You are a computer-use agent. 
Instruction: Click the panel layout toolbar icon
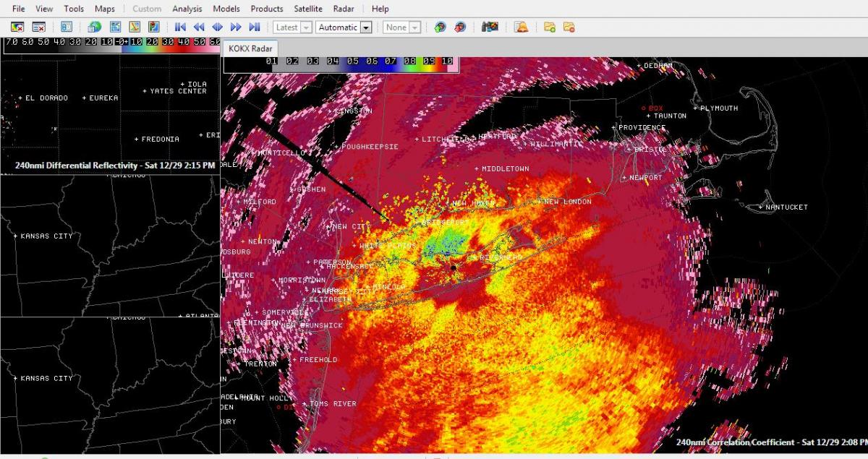[x=67, y=27]
